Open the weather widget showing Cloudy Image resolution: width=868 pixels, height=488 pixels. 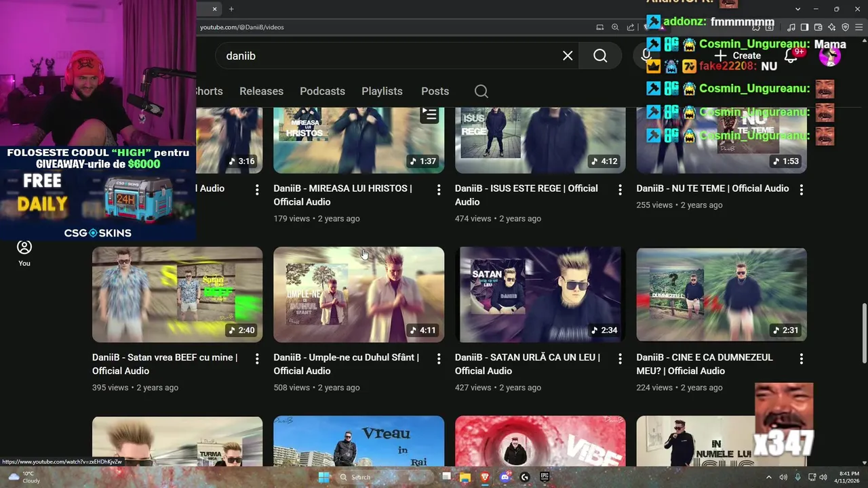[x=24, y=477]
